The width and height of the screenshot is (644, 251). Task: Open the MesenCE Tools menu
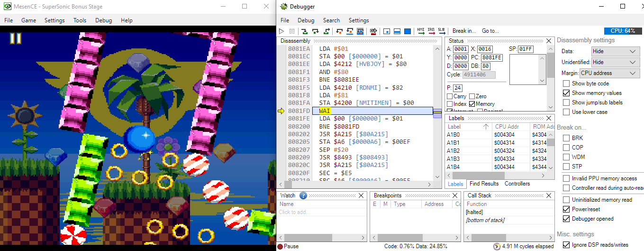point(80,20)
